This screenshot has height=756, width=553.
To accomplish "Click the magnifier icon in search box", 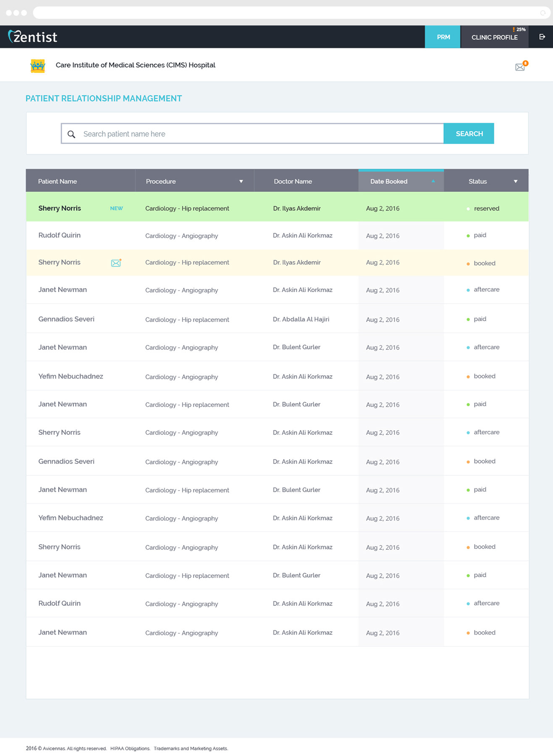I will pos(71,134).
